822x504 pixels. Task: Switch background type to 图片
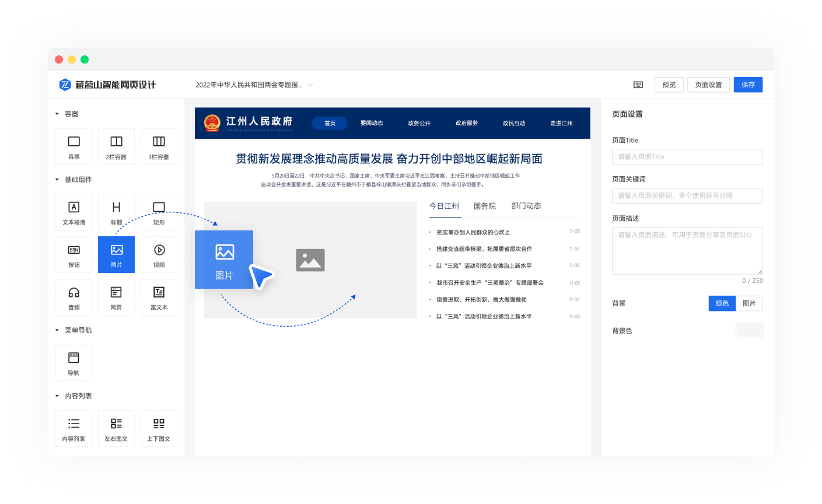tap(749, 303)
